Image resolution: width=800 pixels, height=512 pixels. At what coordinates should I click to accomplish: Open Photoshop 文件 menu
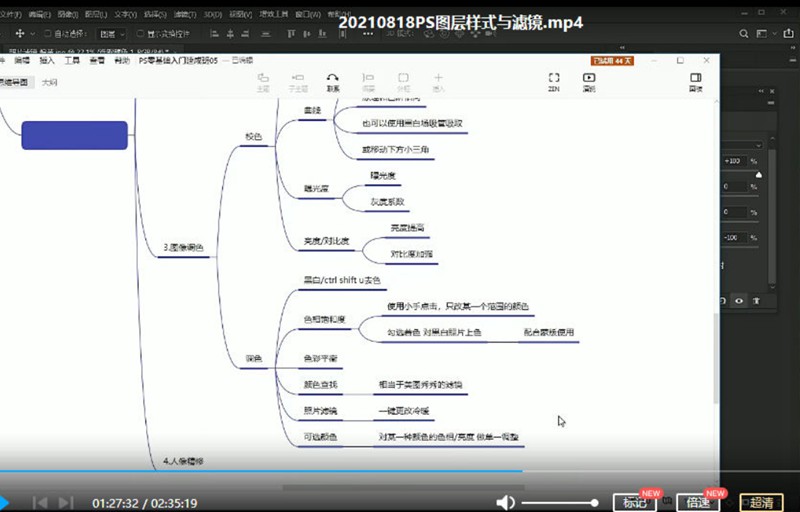10,14
